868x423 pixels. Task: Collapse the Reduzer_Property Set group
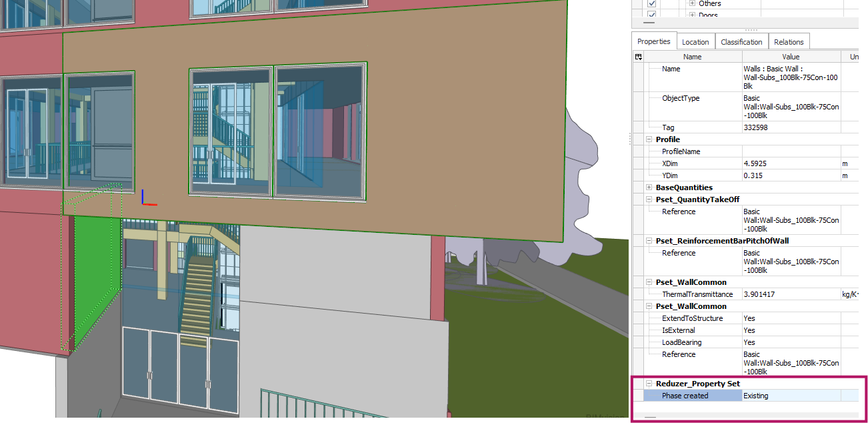[x=649, y=384]
